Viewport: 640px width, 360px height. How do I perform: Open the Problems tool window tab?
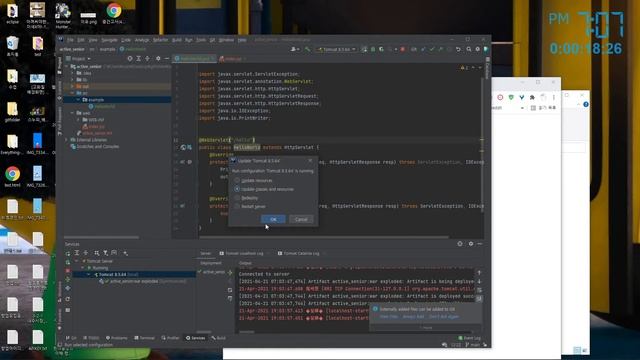[117, 338]
